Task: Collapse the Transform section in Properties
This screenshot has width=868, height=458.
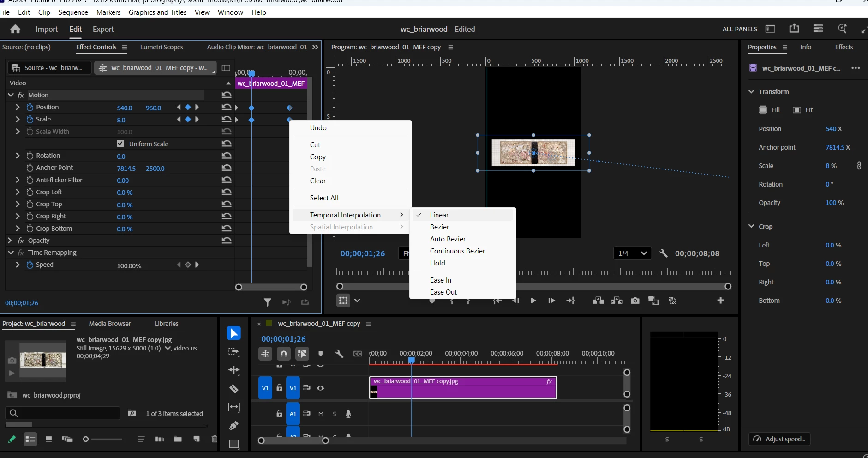Action: 751,91
